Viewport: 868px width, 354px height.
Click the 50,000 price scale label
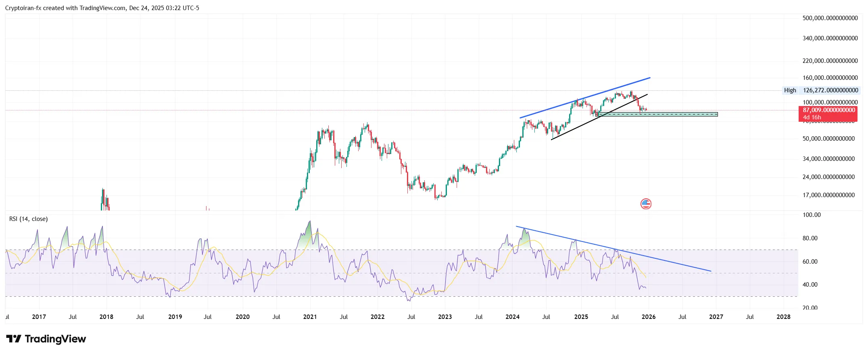coord(828,139)
